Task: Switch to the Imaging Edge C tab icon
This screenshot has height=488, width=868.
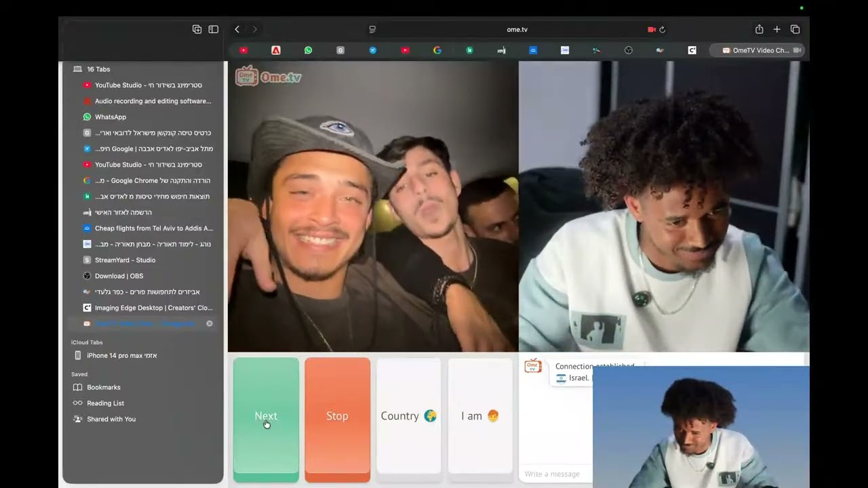Action: point(692,50)
